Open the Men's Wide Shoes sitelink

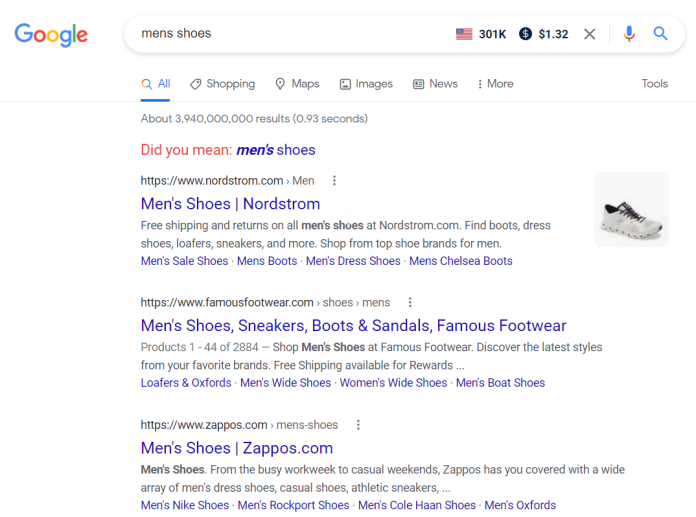[285, 383]
